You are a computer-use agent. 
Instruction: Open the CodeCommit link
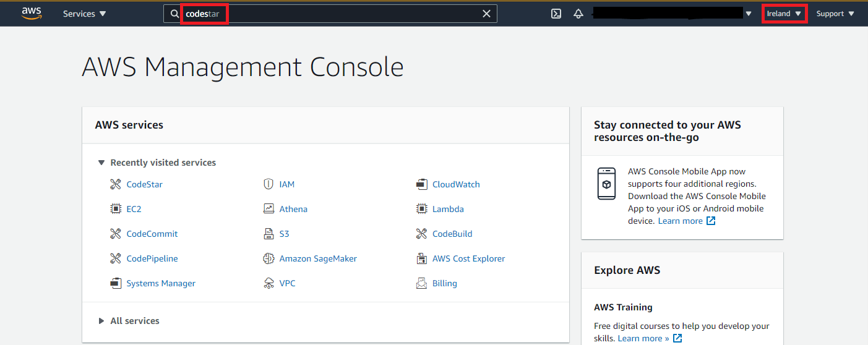pos(152,234)
